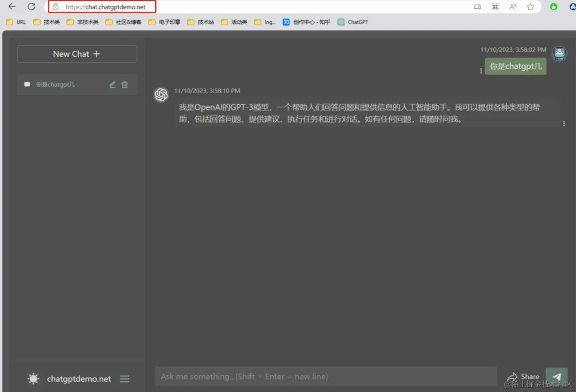Click the 11/10/2023, 3:58:02 PM timestamp
The image size is (576, 392).
coord(513,50)
